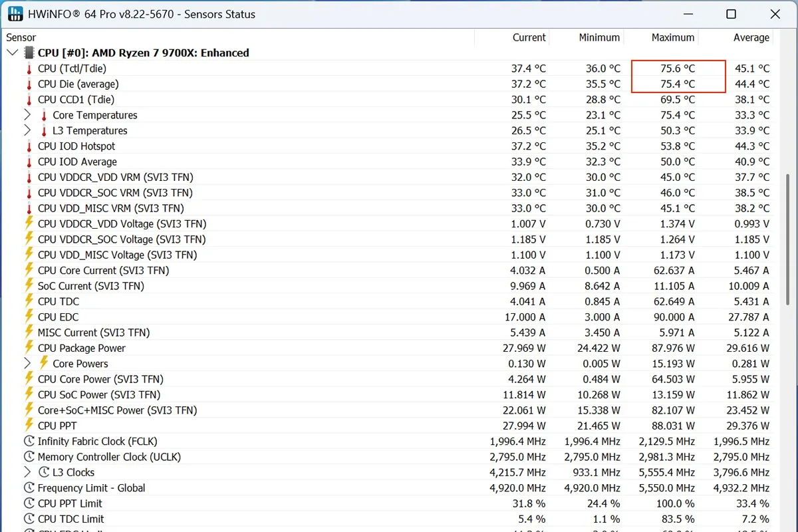Expand the L3 Clocks group
This screenshot has width=798, height=532.
coord(27,472)
